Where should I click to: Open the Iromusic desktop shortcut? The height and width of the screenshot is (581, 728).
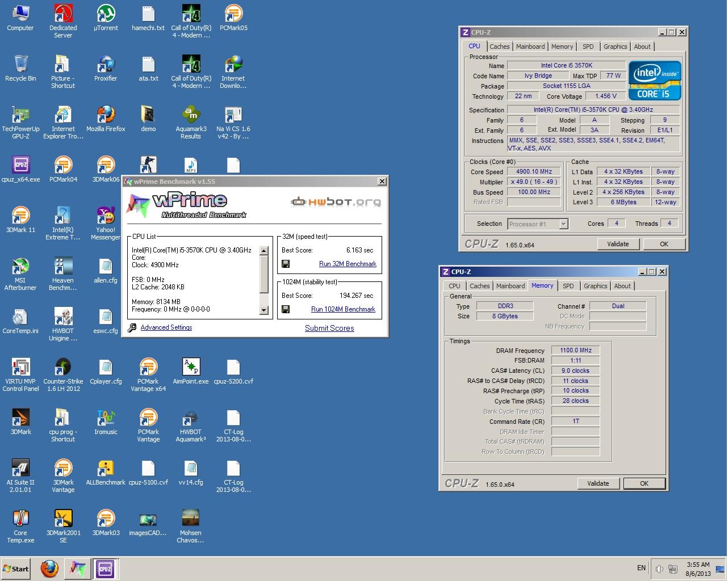[106, 422]
